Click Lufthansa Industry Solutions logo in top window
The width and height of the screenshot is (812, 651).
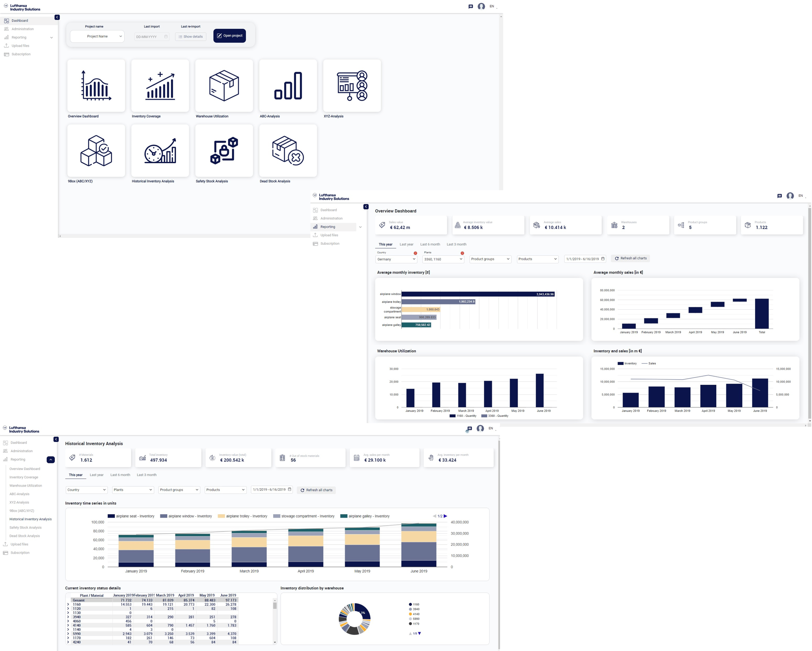22,7
